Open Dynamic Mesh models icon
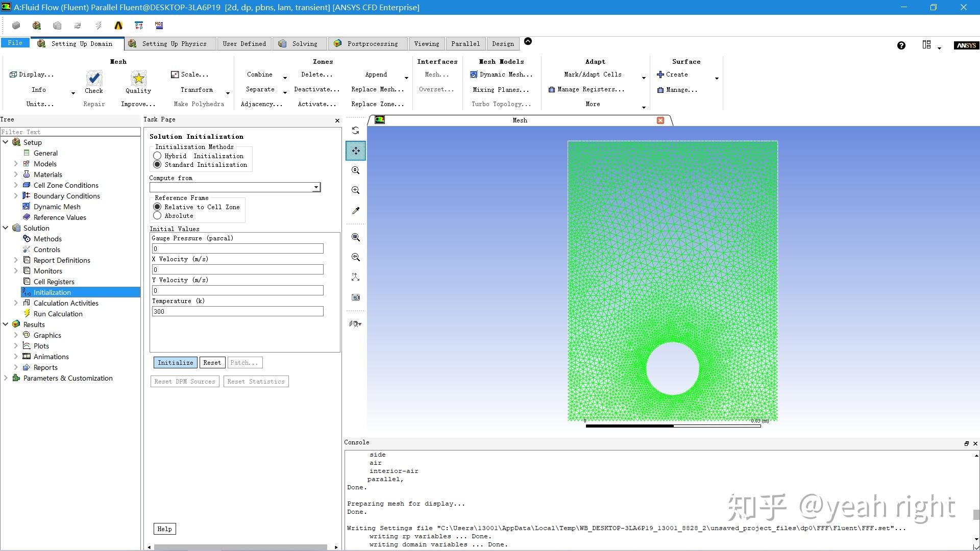980x551 pixels. (x=474, y=74)
